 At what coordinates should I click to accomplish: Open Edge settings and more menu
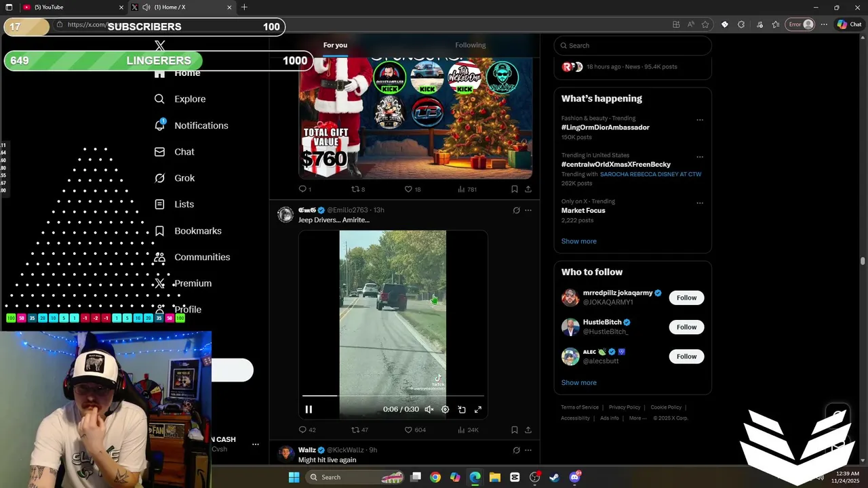824,24
